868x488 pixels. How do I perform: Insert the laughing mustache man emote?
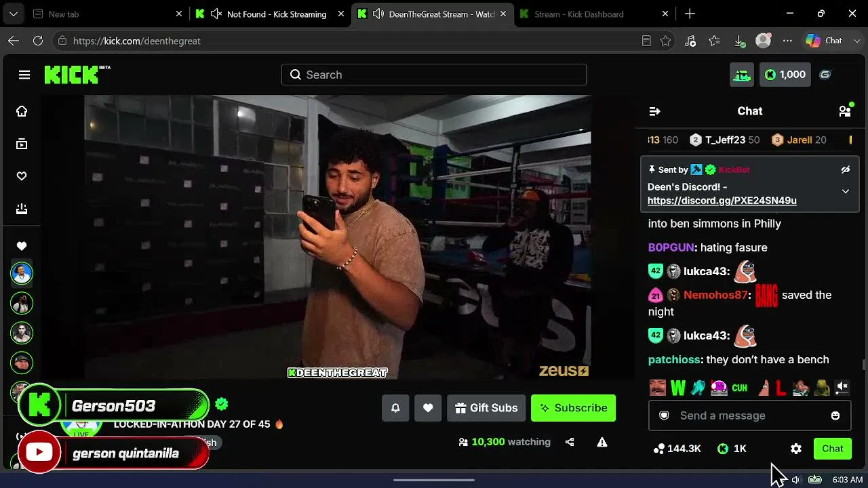click(657, 388)
